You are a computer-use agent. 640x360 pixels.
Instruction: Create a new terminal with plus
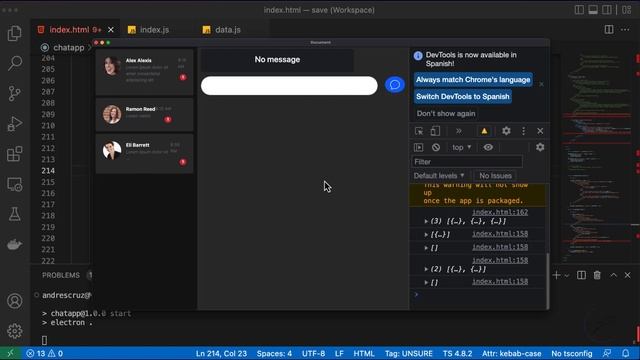(x=556, y=275)
